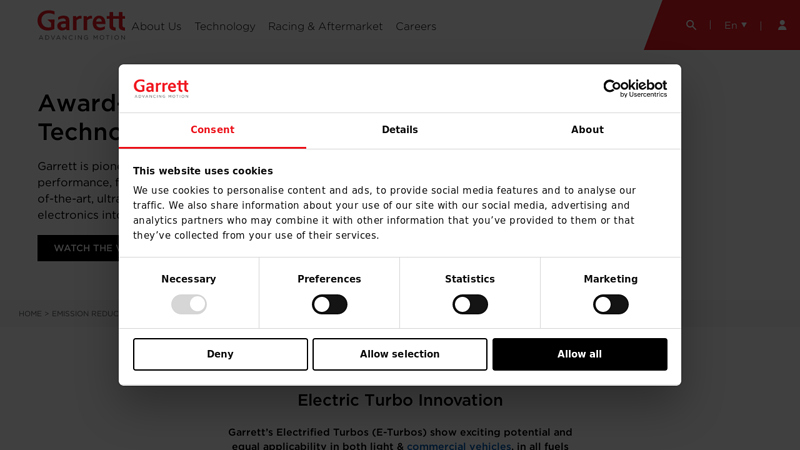Screen dimensions: 800x450
Task: Click the Garrett logo in header
Action: click(x=82, y=25)
